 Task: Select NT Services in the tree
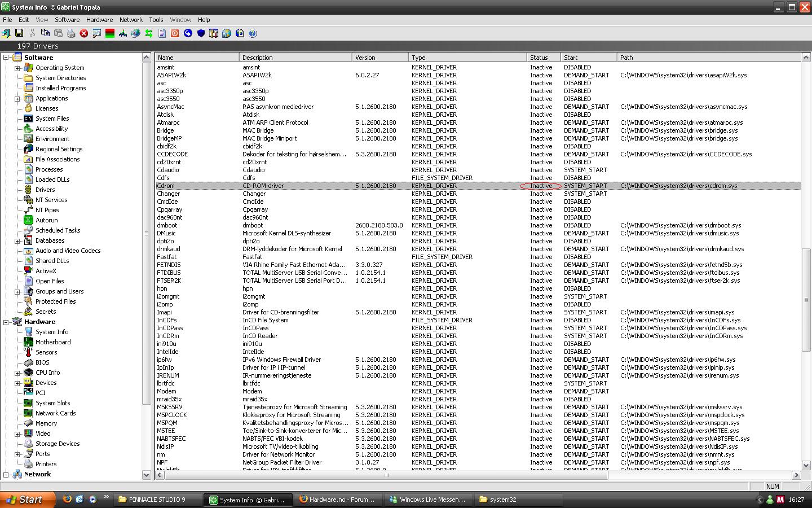click(x=51, y=200)
